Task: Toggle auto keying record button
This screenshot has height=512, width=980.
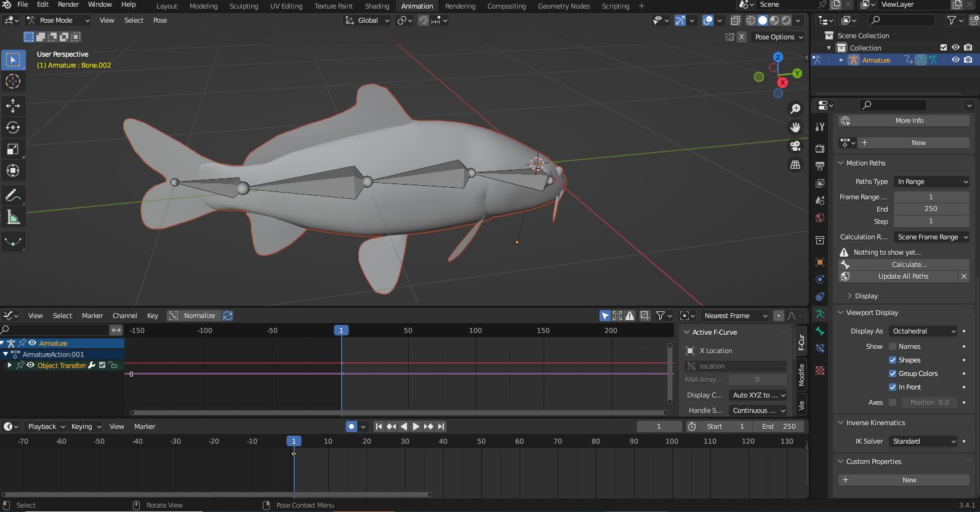Action: (351, 426)
